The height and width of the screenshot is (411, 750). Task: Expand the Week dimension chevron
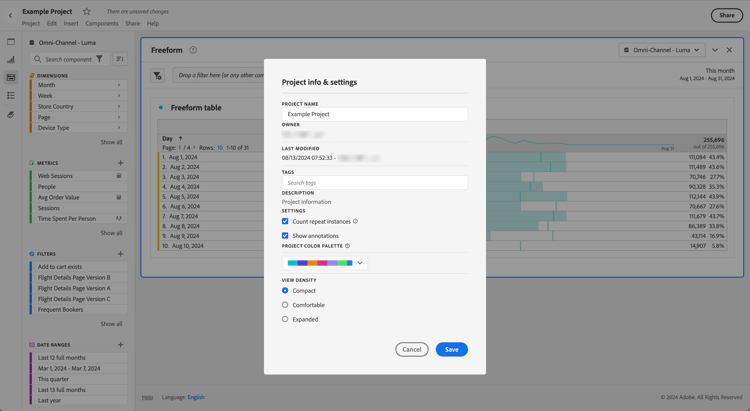tap(119, 96)
